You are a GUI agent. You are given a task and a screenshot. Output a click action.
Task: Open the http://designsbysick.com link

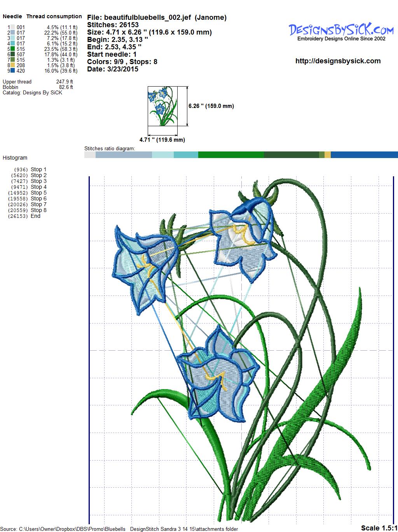coord(338,61)
